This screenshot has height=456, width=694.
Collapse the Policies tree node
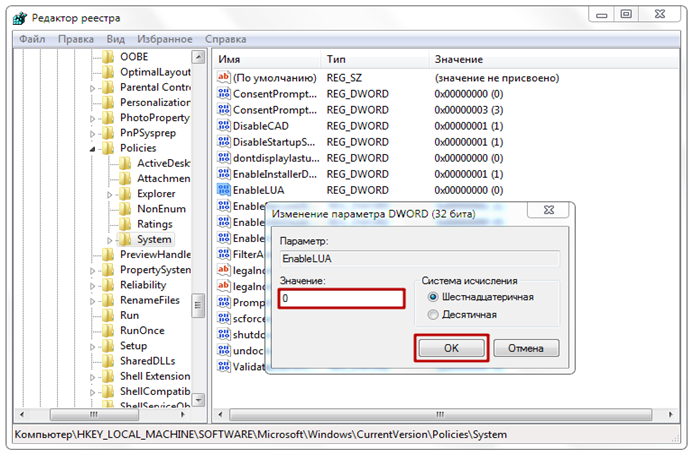(94, 148)
